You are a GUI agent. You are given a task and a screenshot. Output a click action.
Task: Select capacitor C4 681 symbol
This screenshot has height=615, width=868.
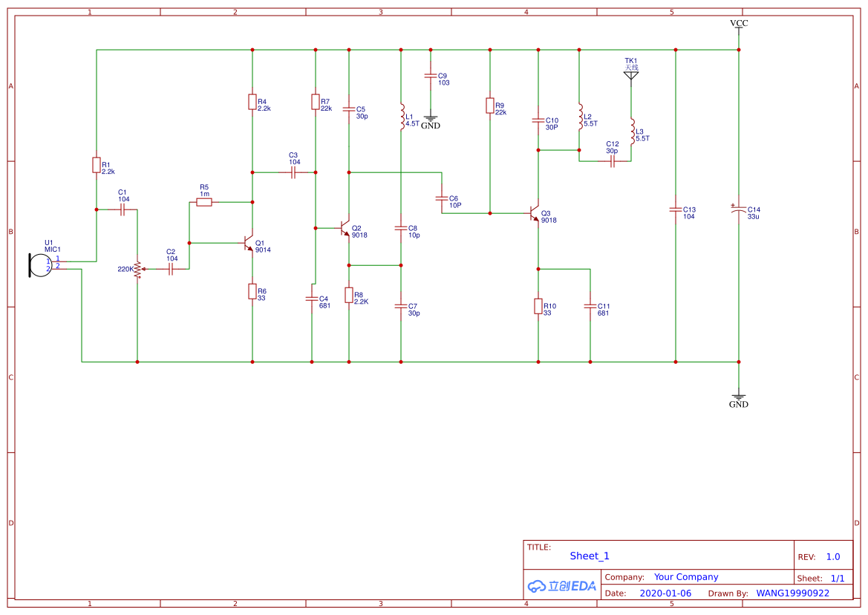point(312,299)
